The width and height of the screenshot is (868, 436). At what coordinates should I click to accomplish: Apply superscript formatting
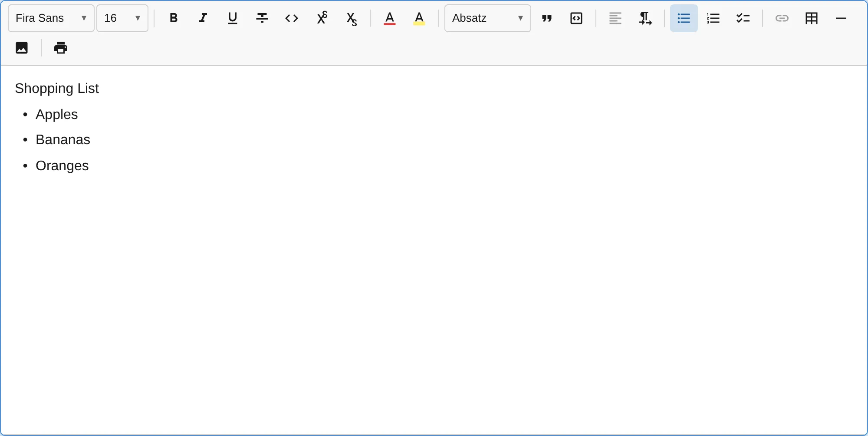pyautogui.click(x=322, y=18)
